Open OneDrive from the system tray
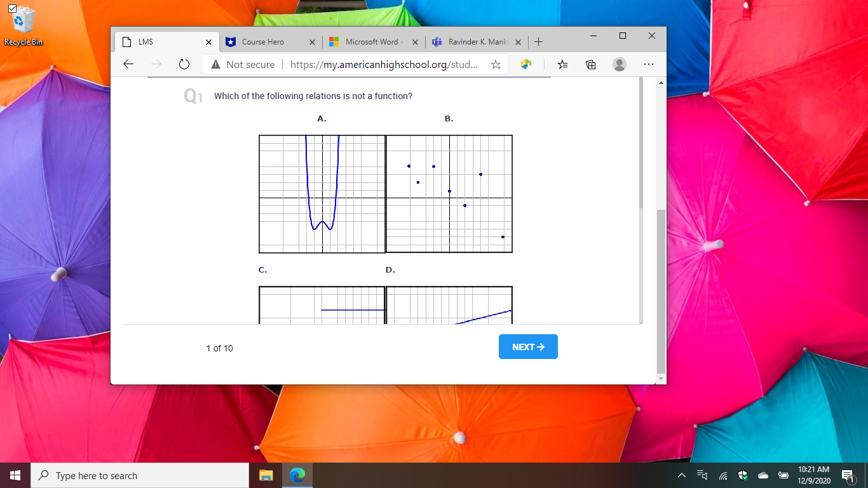This screenshot has width=868, height=488. coord(763,475)
